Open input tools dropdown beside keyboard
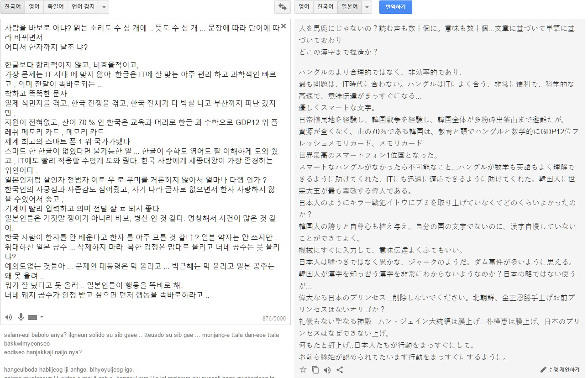 [x=42, y=317]
